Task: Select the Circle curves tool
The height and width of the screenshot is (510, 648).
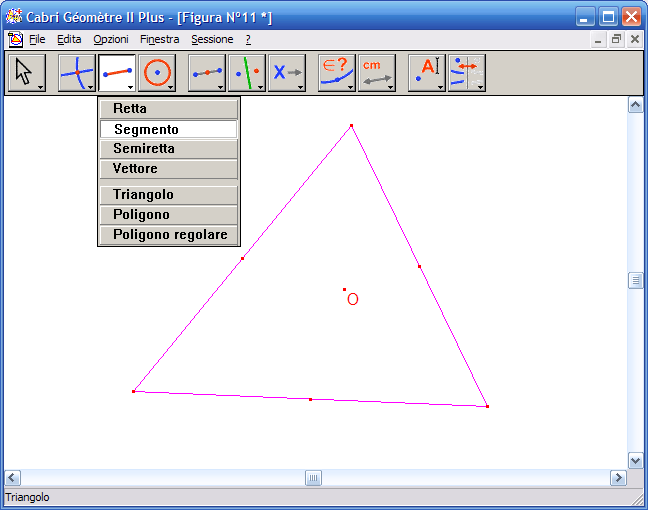Action: click(157, 73)
